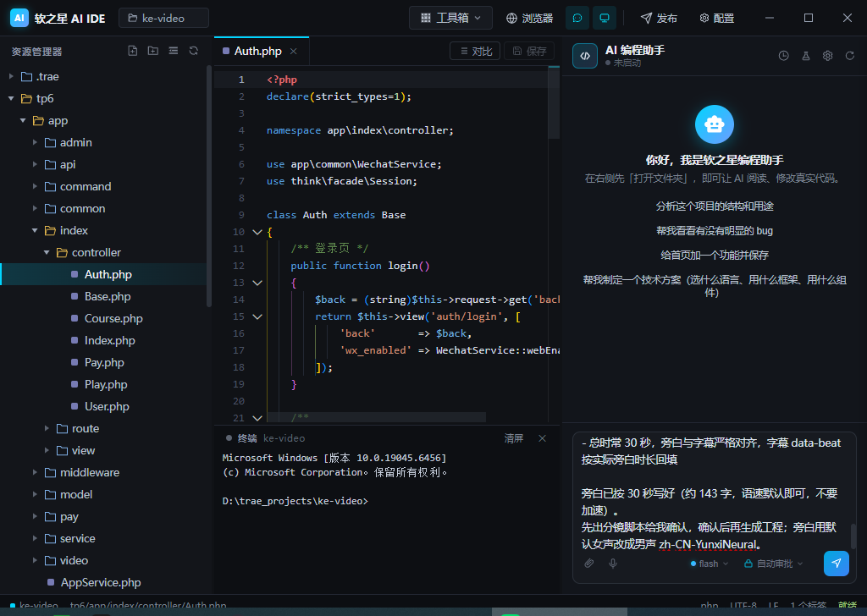Refresh the resource explorer tree

[194, 51]
